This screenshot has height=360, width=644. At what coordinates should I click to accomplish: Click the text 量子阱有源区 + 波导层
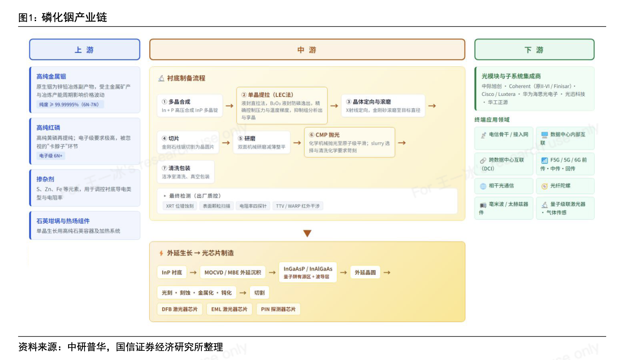click(x=306, y=277)
